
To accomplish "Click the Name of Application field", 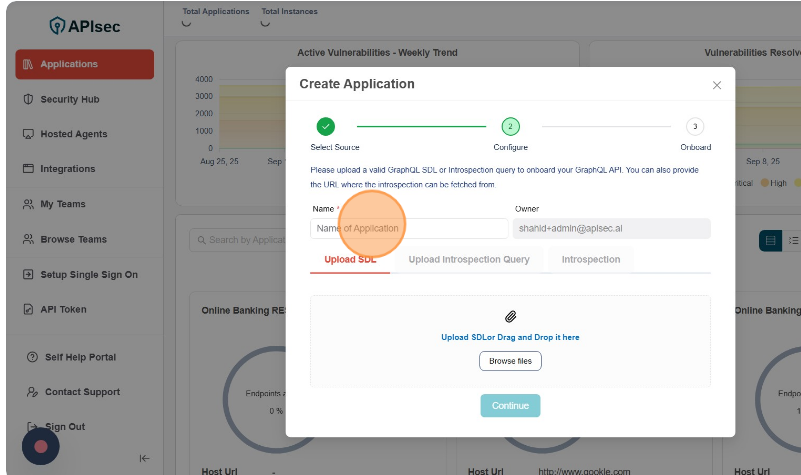I will coord(409,229).
